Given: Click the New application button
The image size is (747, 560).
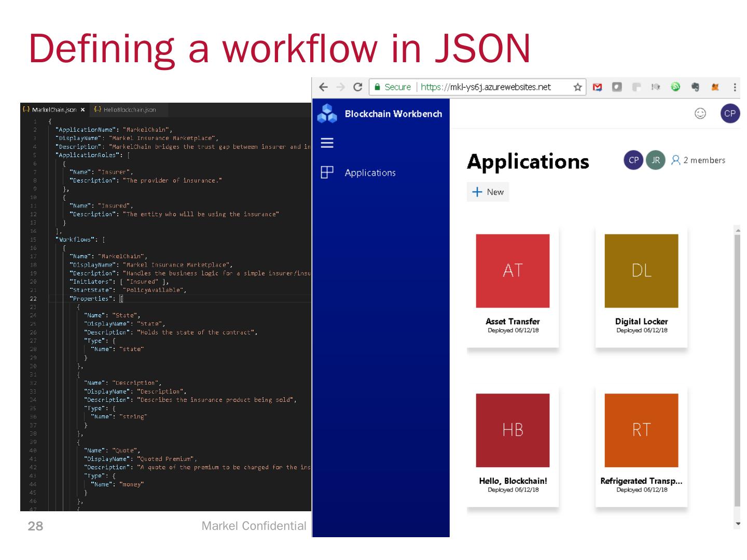Looking at the screenshot, I should pyautogui.click(x=488, y=192).
